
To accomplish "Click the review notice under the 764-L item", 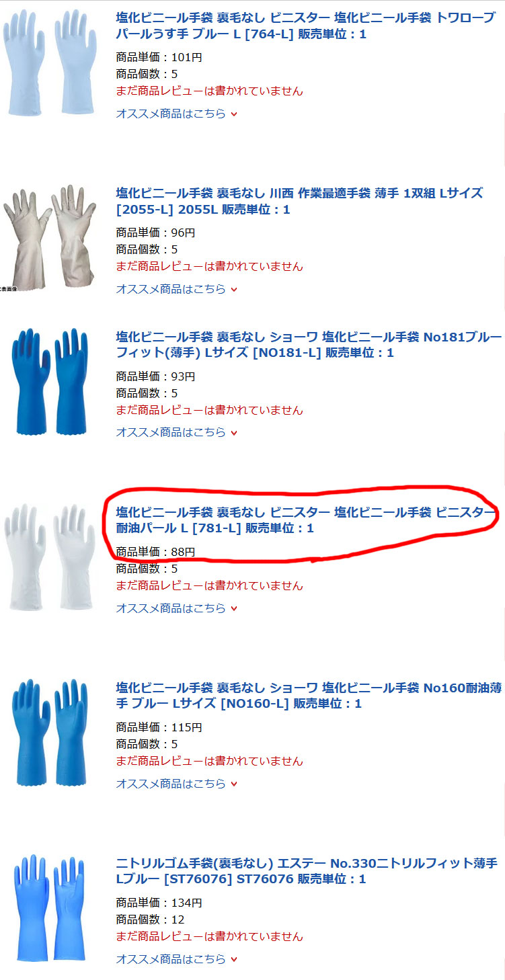I will pos(209,91).
